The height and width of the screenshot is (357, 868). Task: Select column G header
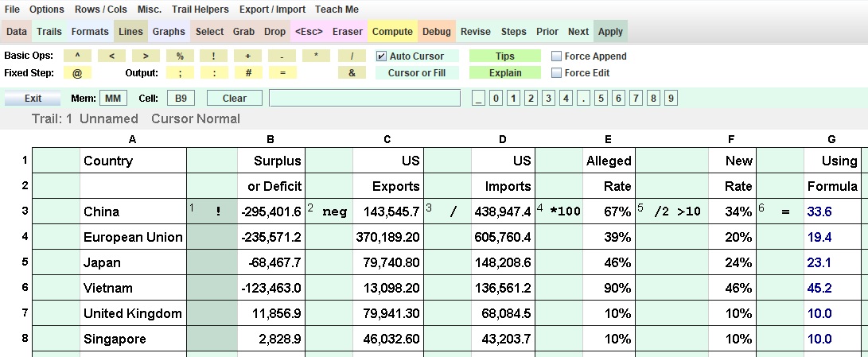point(831,139)
